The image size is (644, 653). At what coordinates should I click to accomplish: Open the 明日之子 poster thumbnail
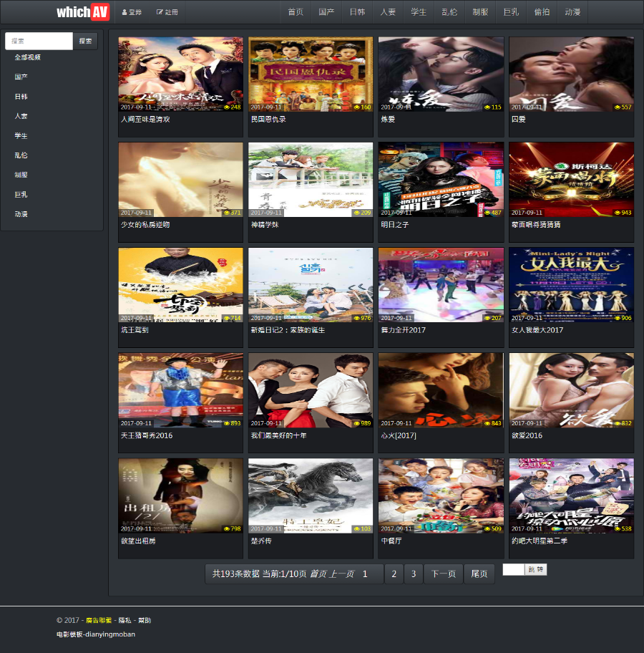[441, 180]
